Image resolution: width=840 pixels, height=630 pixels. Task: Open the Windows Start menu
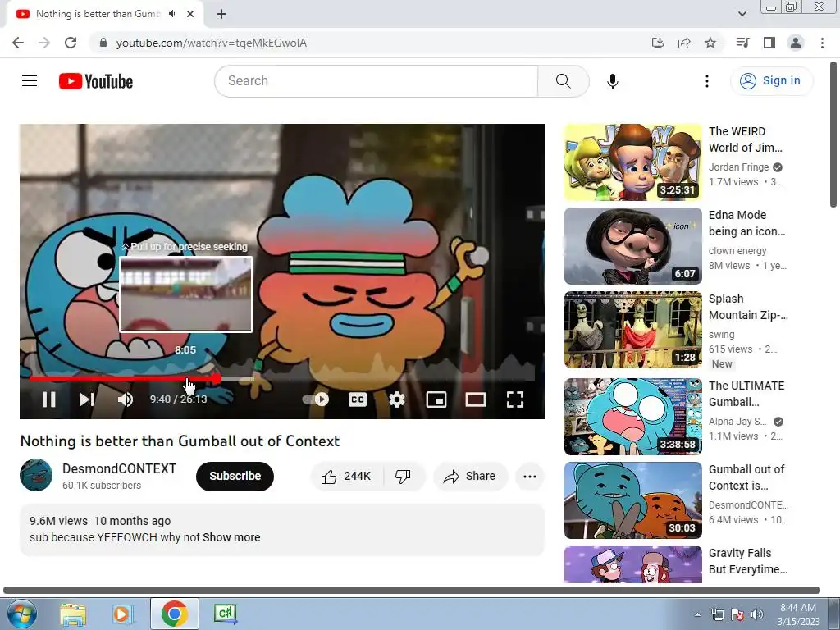coord(21,614)
